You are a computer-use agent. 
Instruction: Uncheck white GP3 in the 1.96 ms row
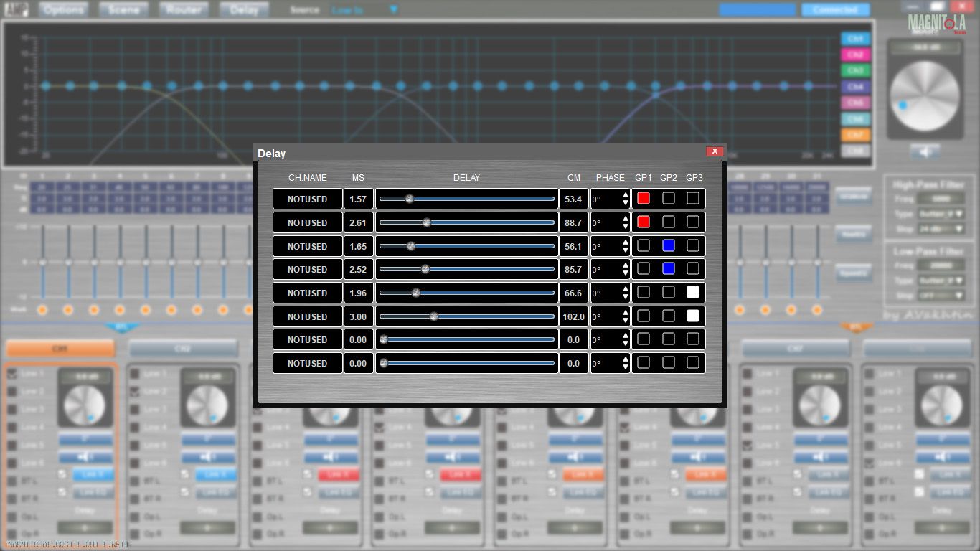[x=693, y=292]
